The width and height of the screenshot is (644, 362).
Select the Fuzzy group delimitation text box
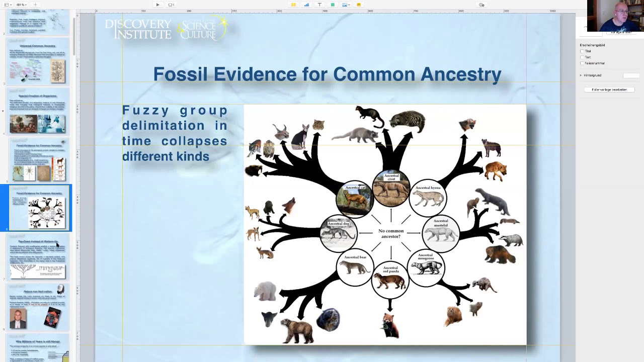coord(175,133)
